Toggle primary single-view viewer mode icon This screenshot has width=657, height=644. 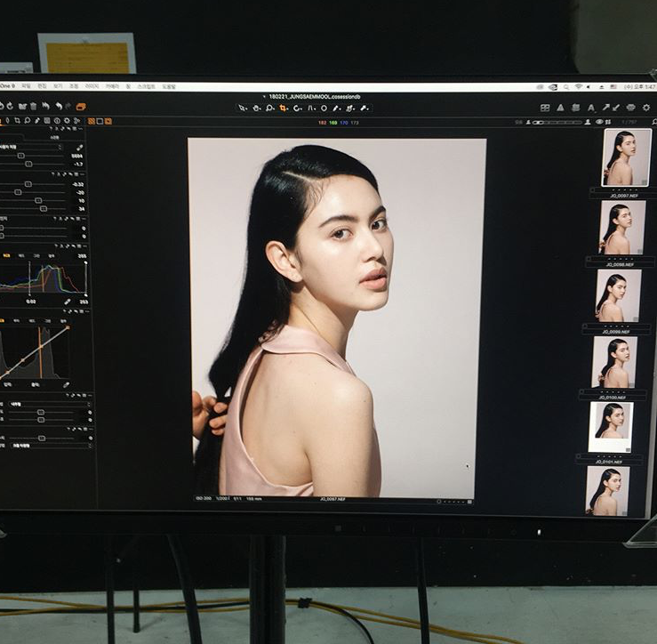tap(100, 121)
